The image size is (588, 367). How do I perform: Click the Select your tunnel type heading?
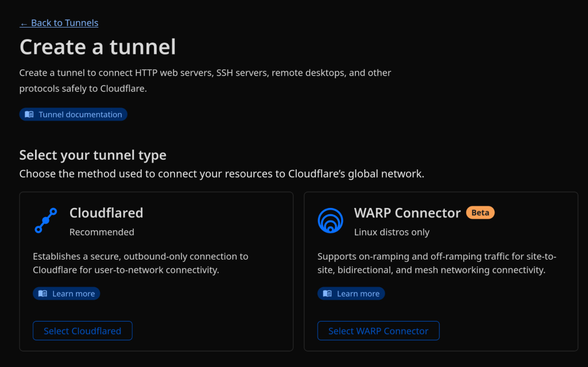[x=92, y=155]
